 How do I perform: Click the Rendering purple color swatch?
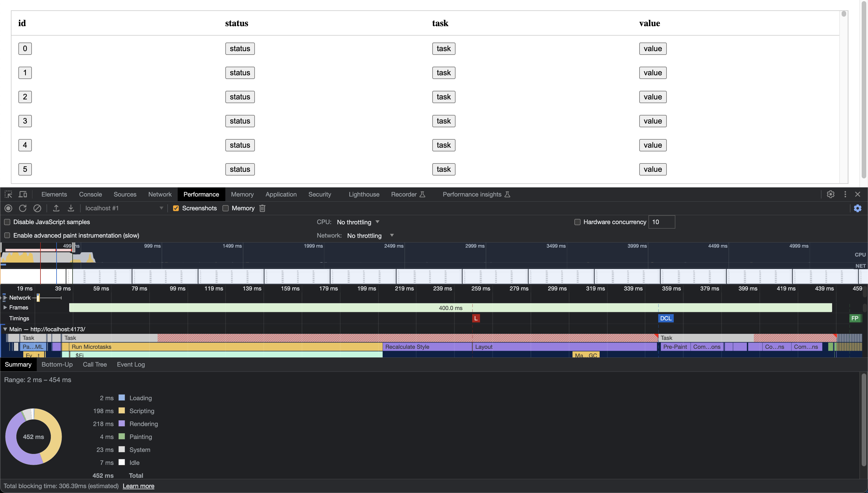tap(122, 423)
